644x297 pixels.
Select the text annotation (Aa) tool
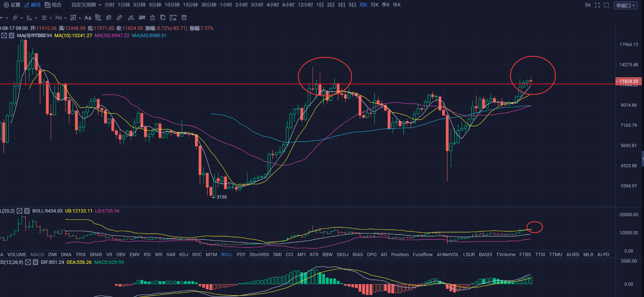88,18
